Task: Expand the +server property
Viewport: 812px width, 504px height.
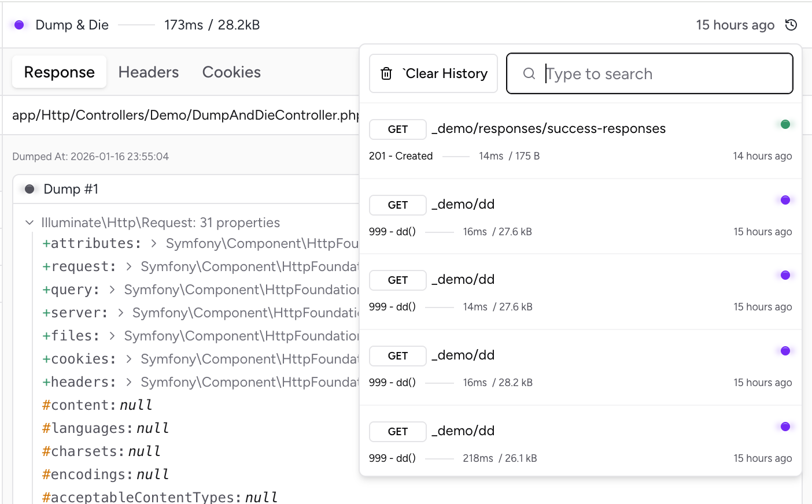Action: [x=120, y=313]
